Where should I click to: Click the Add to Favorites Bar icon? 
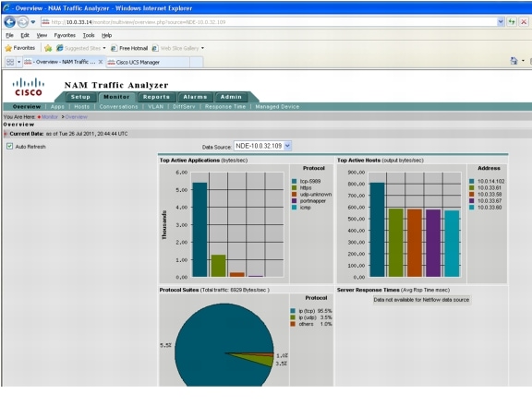pyautogui.click(x=48, y=48)
